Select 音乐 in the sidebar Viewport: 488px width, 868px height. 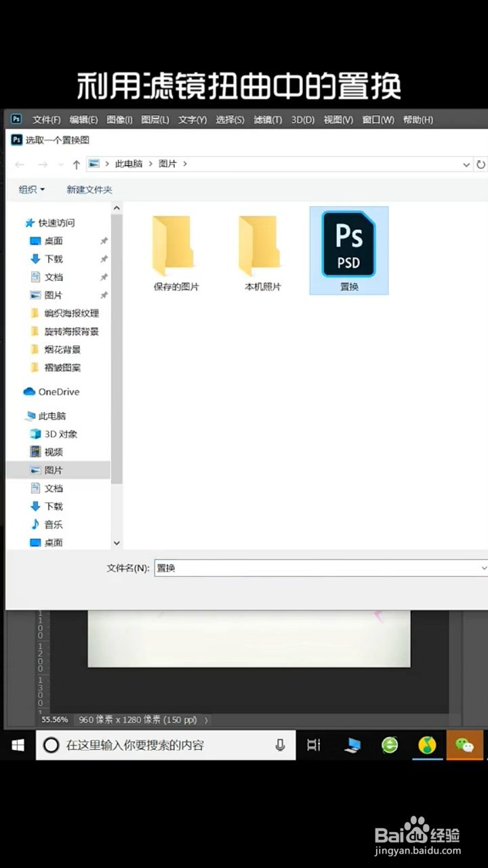point(47,524)
